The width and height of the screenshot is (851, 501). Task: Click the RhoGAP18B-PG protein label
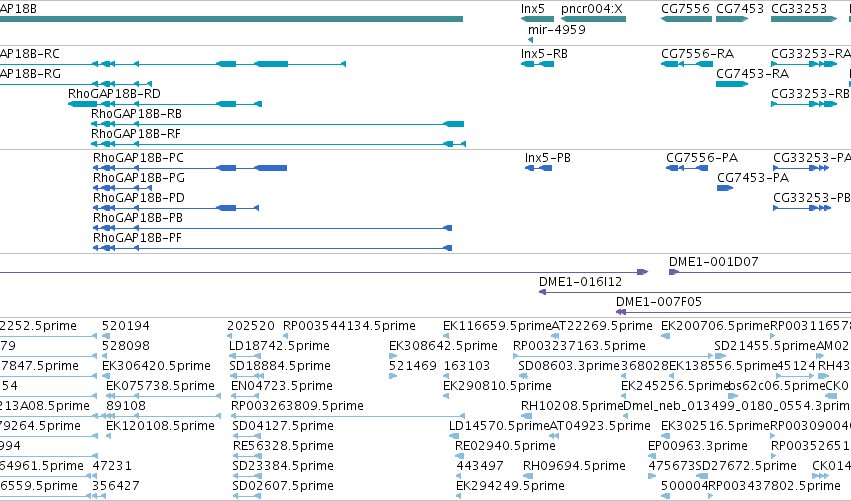point(139,178)
